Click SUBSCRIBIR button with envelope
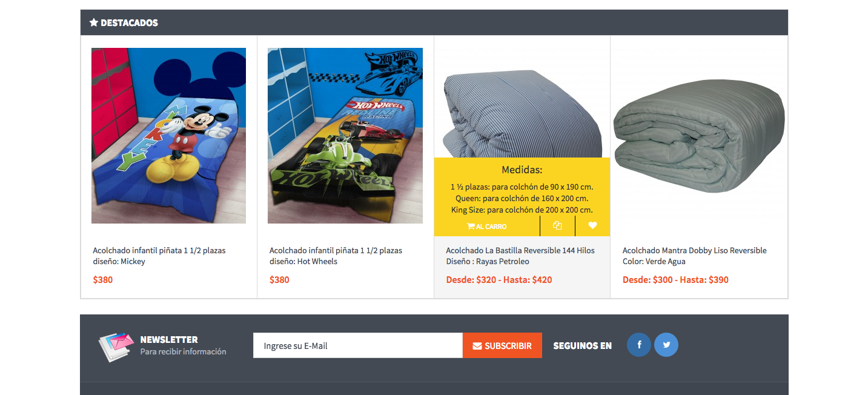Screen dimensions: 868x395 (502, 345)
